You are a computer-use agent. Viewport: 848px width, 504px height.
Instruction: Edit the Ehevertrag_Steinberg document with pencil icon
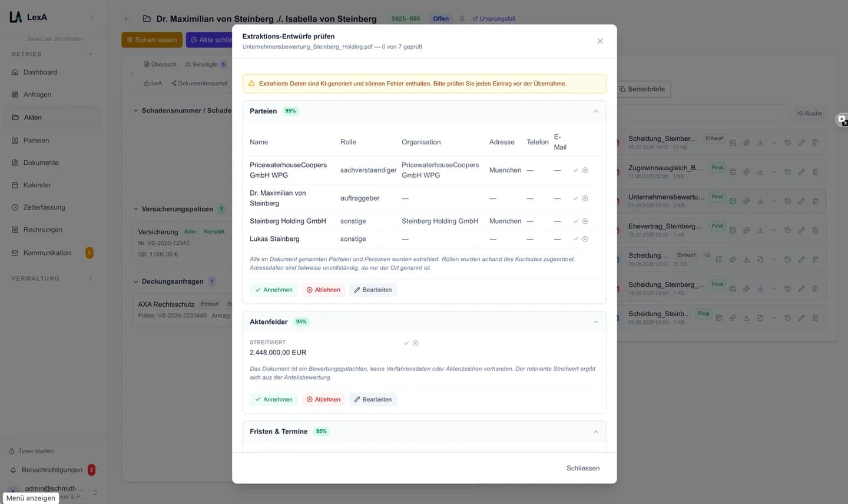pyautogui.click(x=801, y=230)
